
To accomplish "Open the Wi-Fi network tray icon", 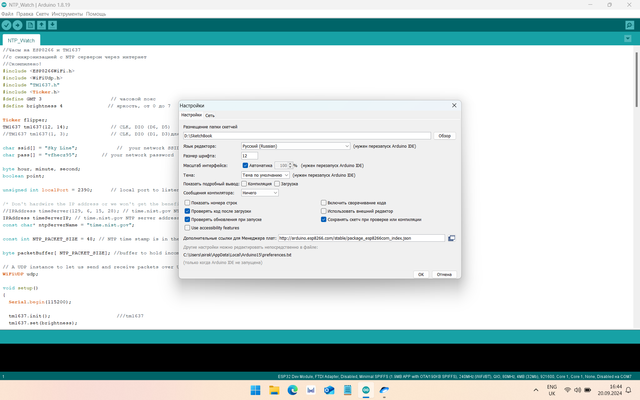I will [567, 390].
